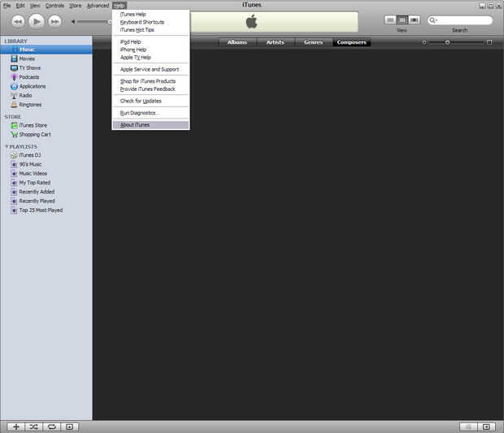This screenshot has height=433, width=504.
Task: Switch to the Albums tab
Action: point(237,42)
